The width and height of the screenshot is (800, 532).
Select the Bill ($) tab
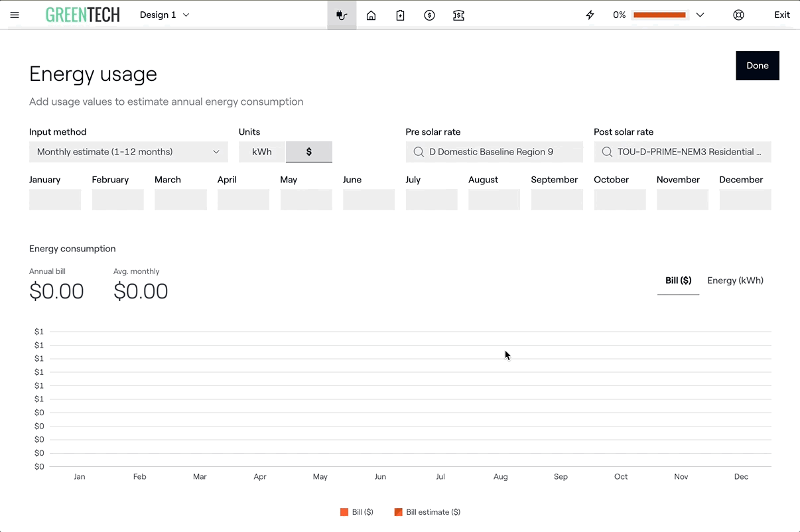678,281
